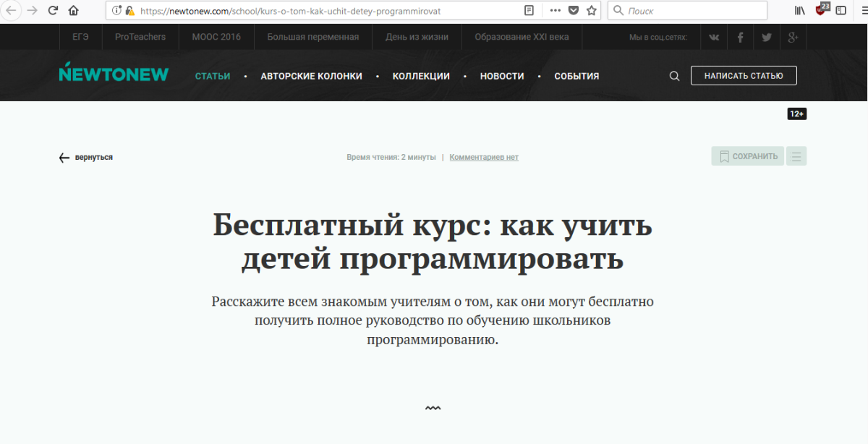Open the page actions three-dots menu
The width and height of the screenshot is (868, 444).
[555, 11]
